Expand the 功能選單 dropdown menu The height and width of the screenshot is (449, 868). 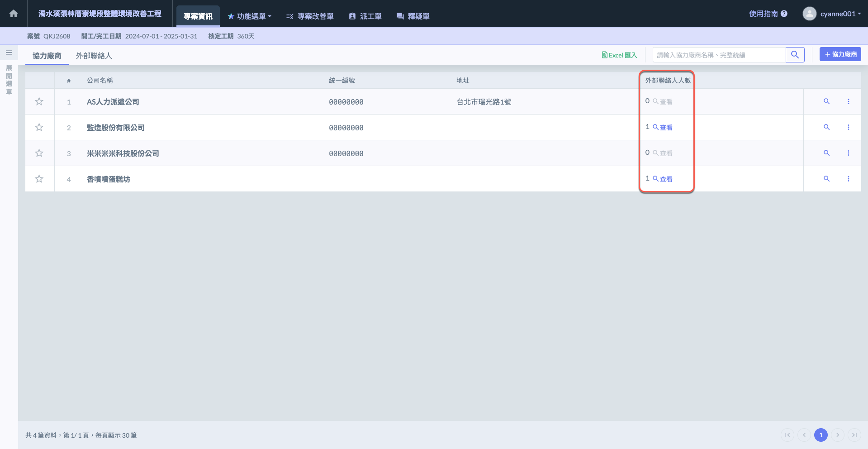249,16
